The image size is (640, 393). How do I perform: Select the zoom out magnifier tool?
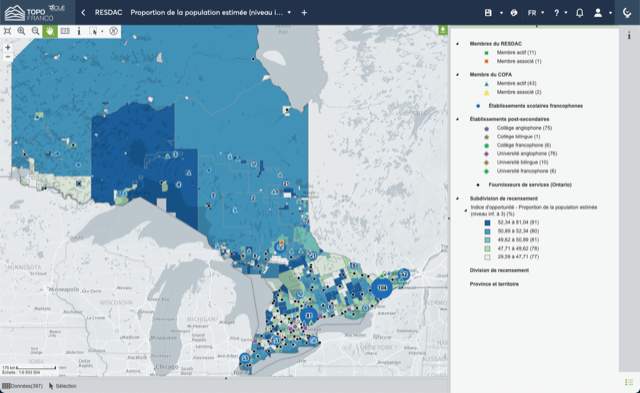click(36, 31)
